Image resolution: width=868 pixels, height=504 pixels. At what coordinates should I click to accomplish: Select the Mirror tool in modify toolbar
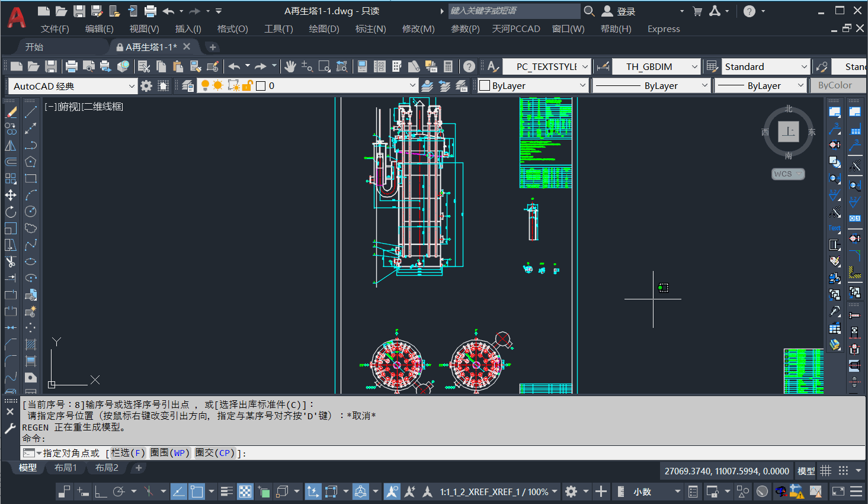point(11,145)
